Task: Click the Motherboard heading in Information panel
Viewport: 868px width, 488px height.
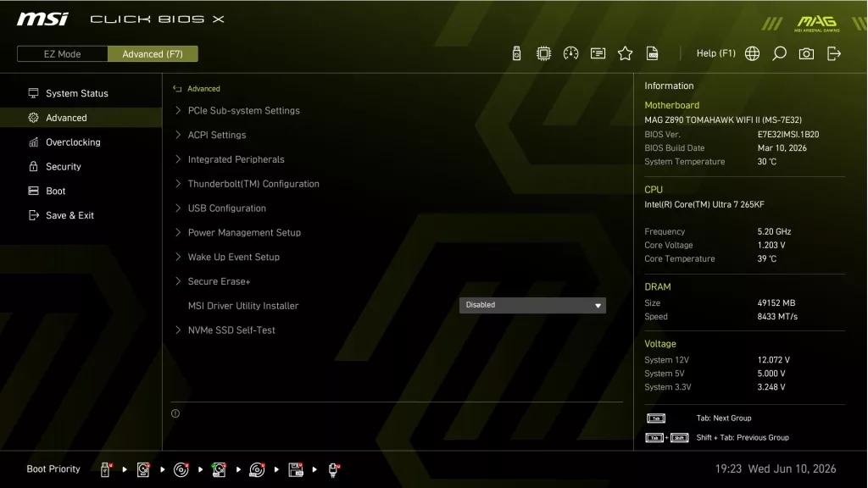Action: tap(671, 105)
